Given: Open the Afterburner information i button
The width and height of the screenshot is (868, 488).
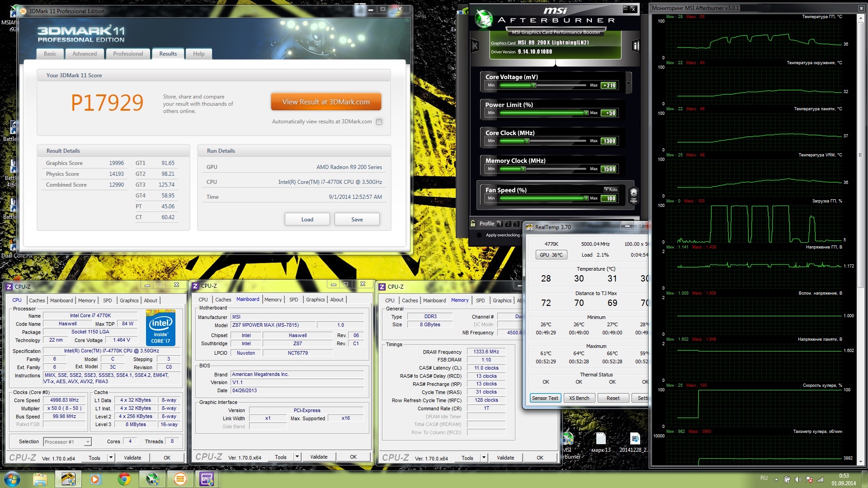Looking at the screenshot, I should pos(636,46).
